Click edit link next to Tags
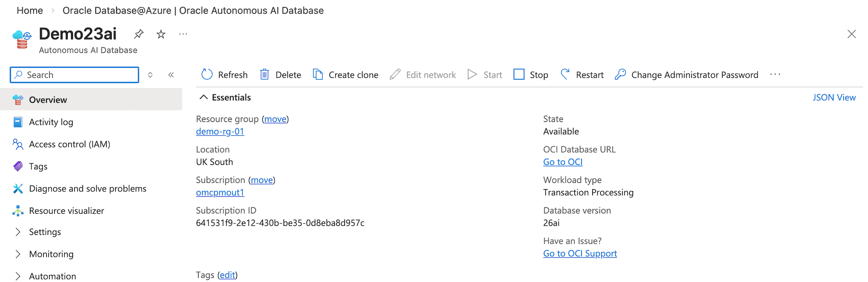The height and width of the screenshot is (282, 868). 227,275
